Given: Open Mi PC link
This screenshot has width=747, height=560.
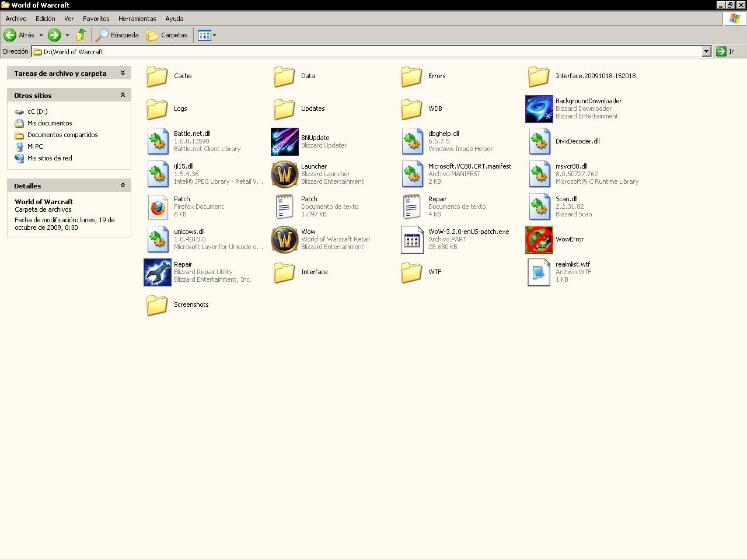Looking at the screenshot, I should click(35, 146).
